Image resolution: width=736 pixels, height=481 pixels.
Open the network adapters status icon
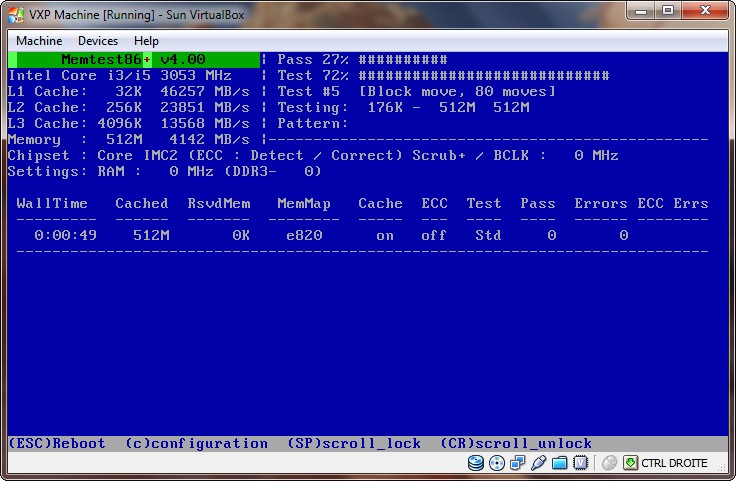[517, 463]
